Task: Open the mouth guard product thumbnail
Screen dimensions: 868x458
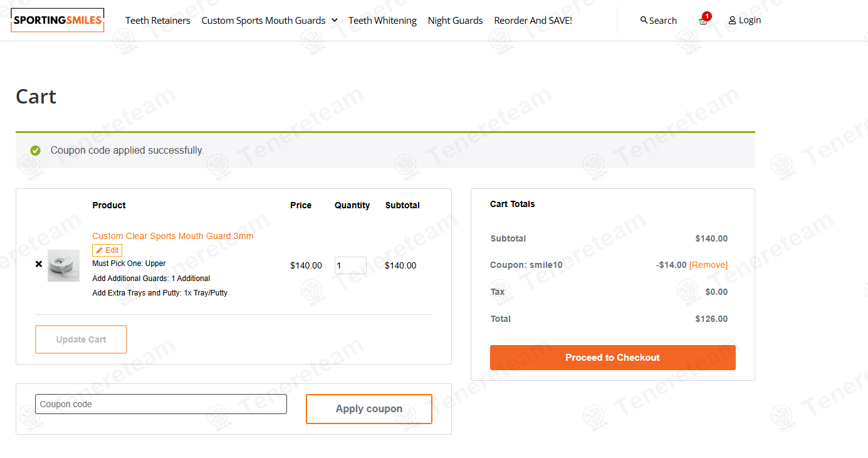Action: click(63, 265)
